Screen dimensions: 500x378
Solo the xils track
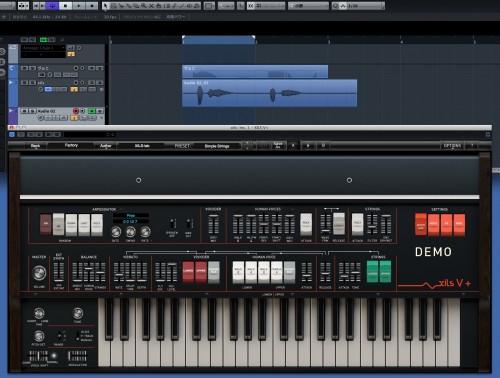[x=32, y=82]
